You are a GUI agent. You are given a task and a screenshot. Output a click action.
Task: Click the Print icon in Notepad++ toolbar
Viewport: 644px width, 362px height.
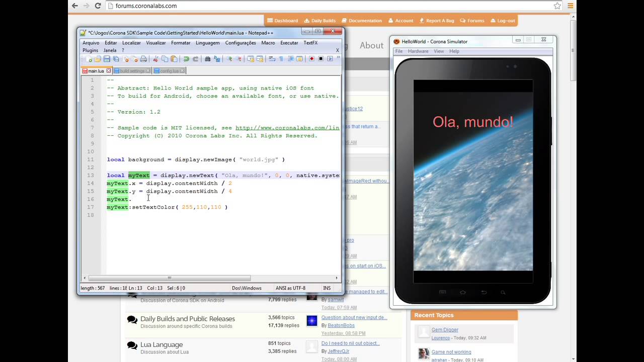pyautogui.click(x=143, y=59)
